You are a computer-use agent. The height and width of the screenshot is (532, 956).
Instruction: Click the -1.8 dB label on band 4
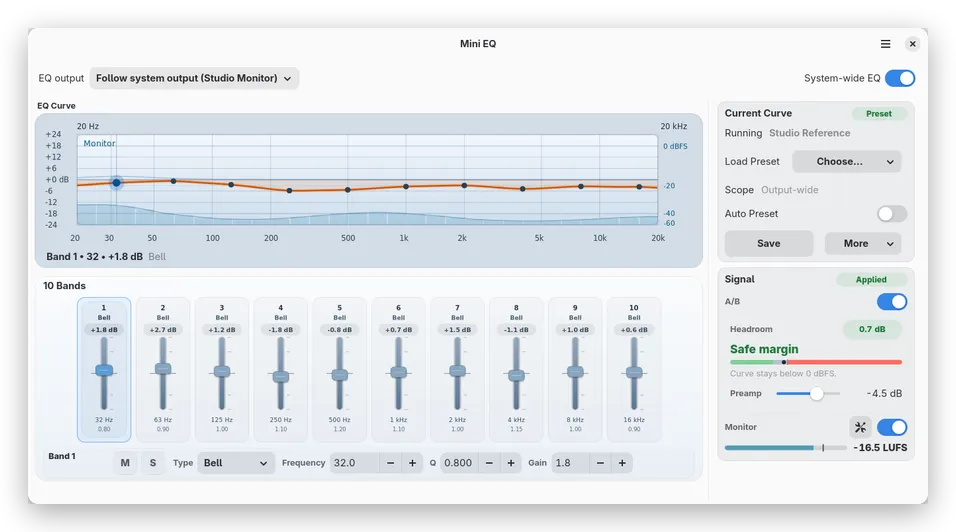tap(280, 330)
